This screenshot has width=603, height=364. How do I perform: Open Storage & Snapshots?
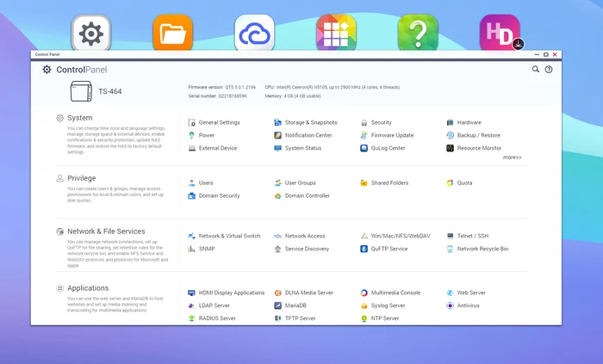point(305,122)
